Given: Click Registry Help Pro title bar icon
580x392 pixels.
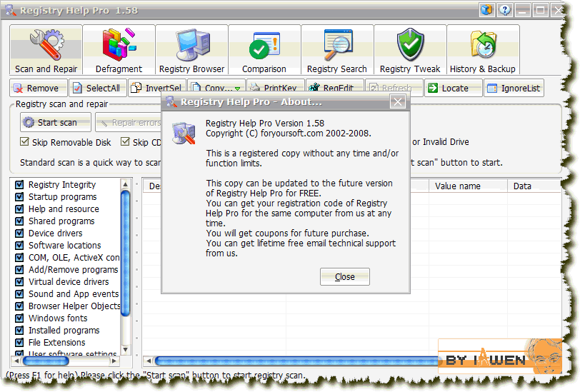Looking at the screenshot, I should click(10, 10).
